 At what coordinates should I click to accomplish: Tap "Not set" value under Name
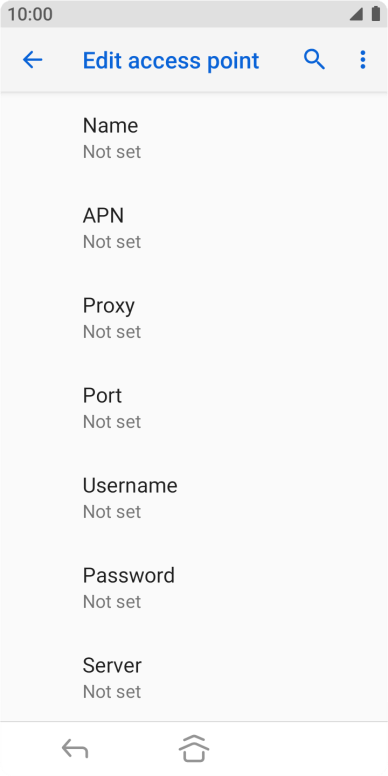click(112, 152)
